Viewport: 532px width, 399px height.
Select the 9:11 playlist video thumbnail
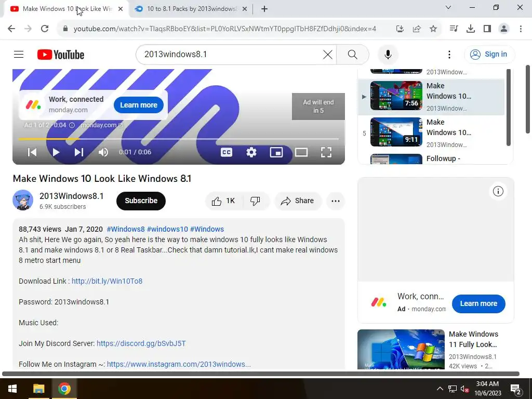click(396, 132)
